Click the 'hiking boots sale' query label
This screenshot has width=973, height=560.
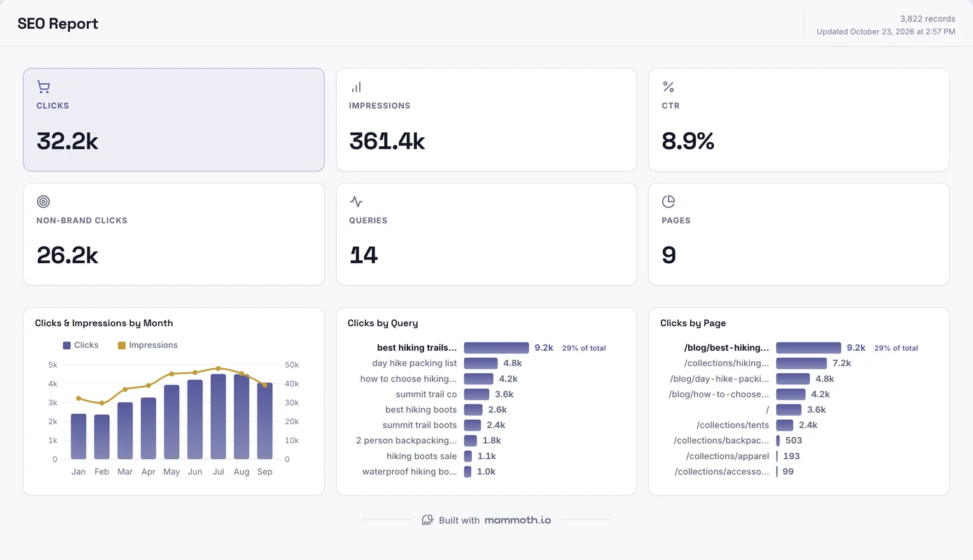coord(422,456)
